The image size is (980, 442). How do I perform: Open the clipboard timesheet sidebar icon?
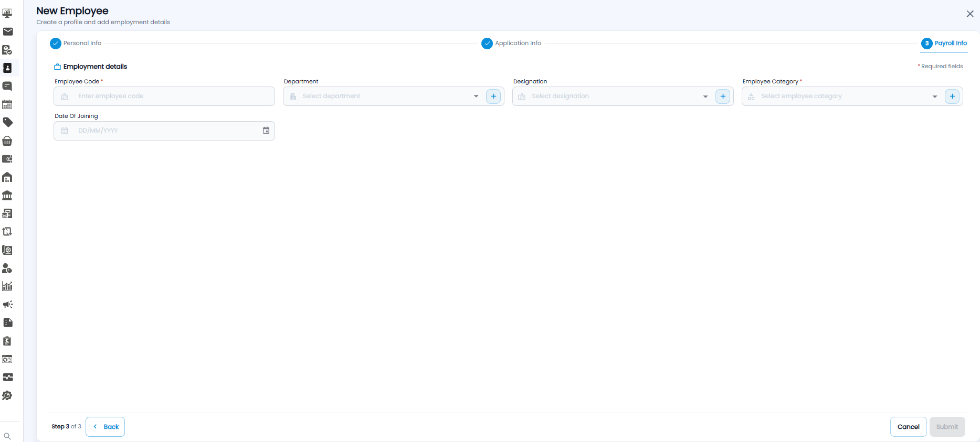pyautogui.click(x=7, y=341)
